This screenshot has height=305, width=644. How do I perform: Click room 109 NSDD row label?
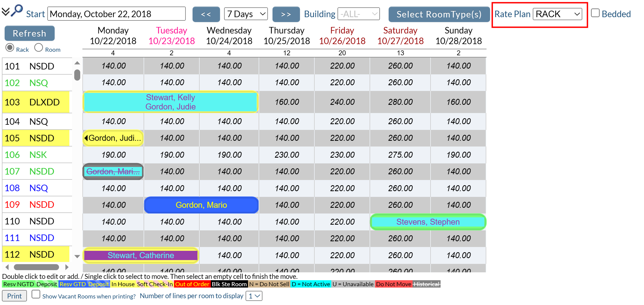click(x=37, y=205)
